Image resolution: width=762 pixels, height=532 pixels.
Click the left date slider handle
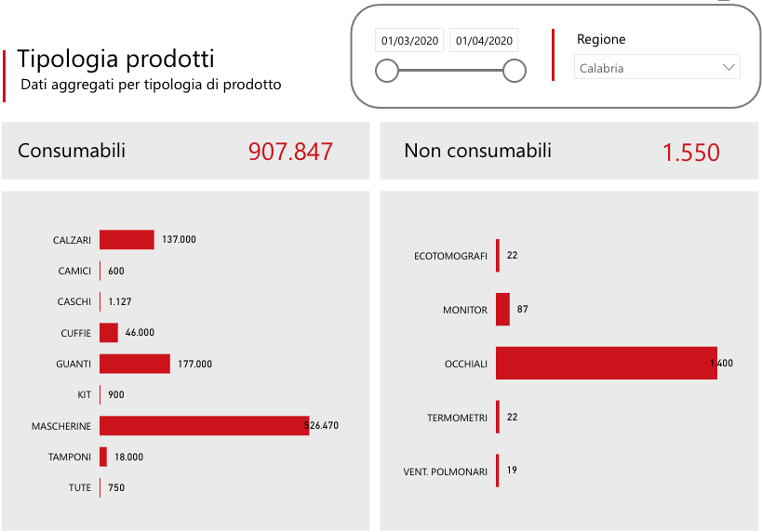386,71
